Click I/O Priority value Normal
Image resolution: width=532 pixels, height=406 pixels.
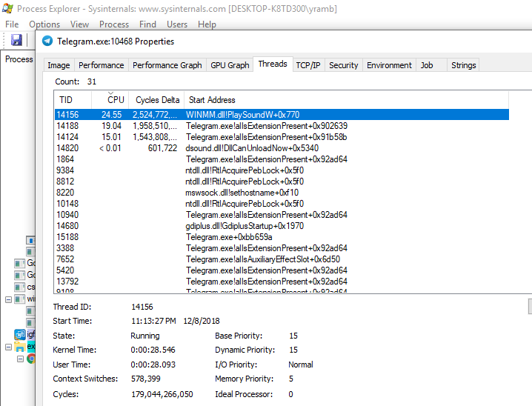tap(301, 365)
